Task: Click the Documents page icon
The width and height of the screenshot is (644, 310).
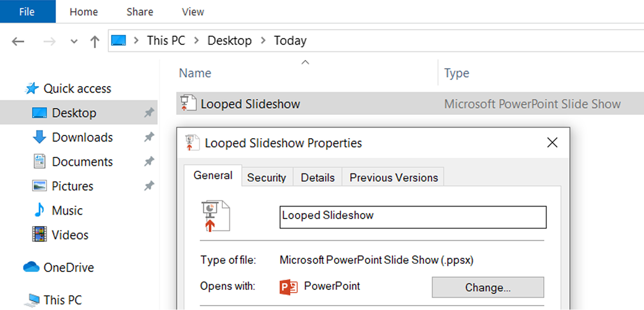Action: pyautogui.click(x=40, y=162)
